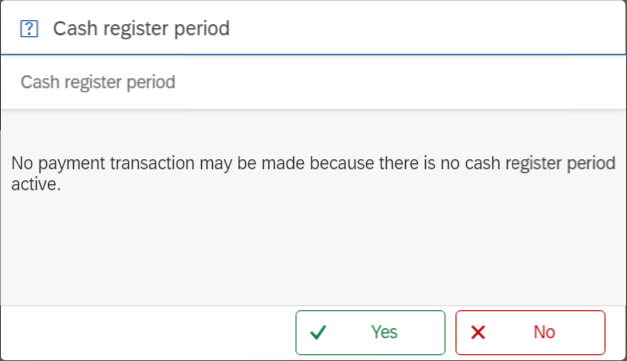Confirm with the Yes button
The width and height of the screenshot is (627, 361).
pos(370,332)
